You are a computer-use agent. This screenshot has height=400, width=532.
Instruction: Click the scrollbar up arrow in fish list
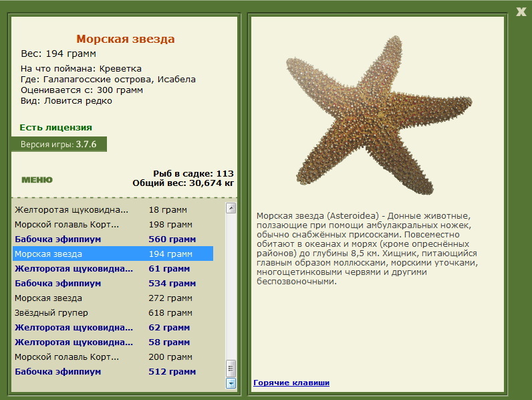[x=231, y=208]
